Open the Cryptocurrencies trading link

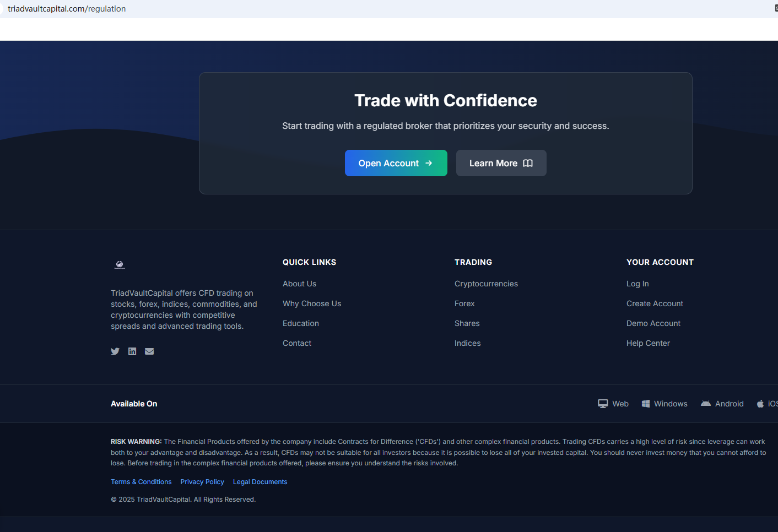[486, 284]
